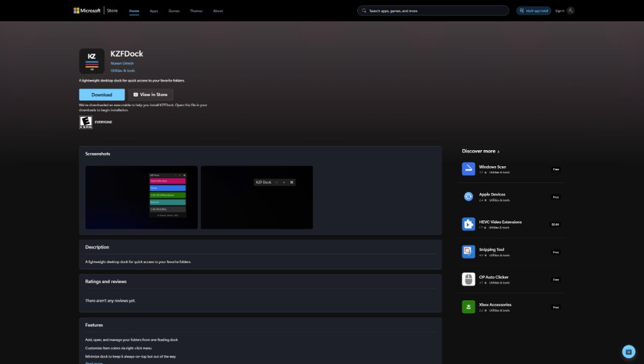Click the Free badge for Windows Scan

(x=556, y=169)
